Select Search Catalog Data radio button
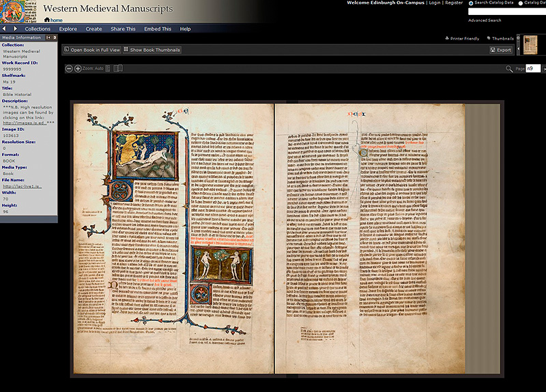Viewport: 546px width, 392px height. coord(471,3)
